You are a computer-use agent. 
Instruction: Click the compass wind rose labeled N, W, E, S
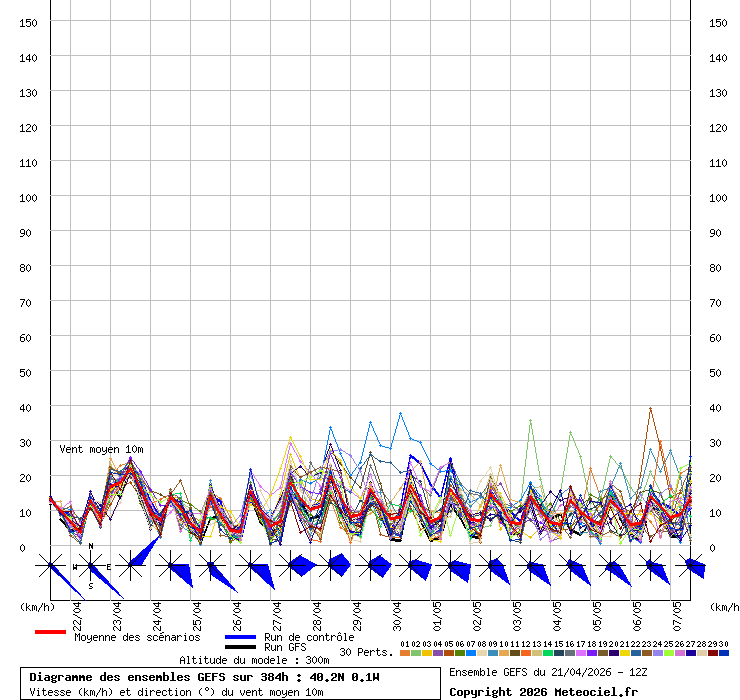91,566
